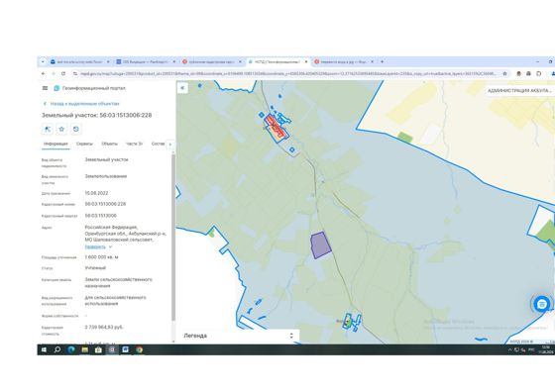
Task: Select the Сервисы tab
Action: click(x=84, y=144)
